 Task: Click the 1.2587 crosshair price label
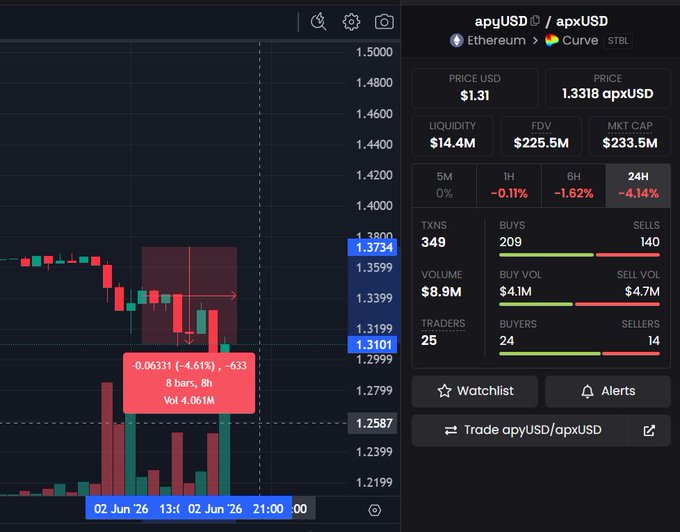coord(374,423)
